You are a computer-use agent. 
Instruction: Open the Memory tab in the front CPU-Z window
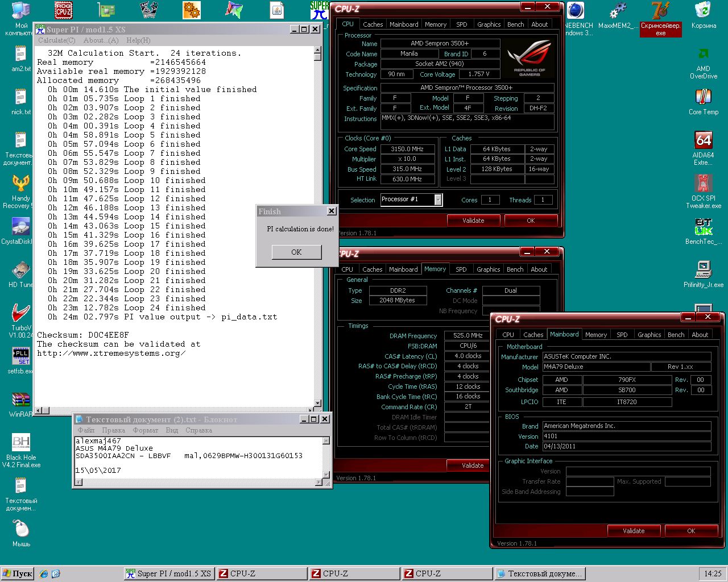point(595,335)
